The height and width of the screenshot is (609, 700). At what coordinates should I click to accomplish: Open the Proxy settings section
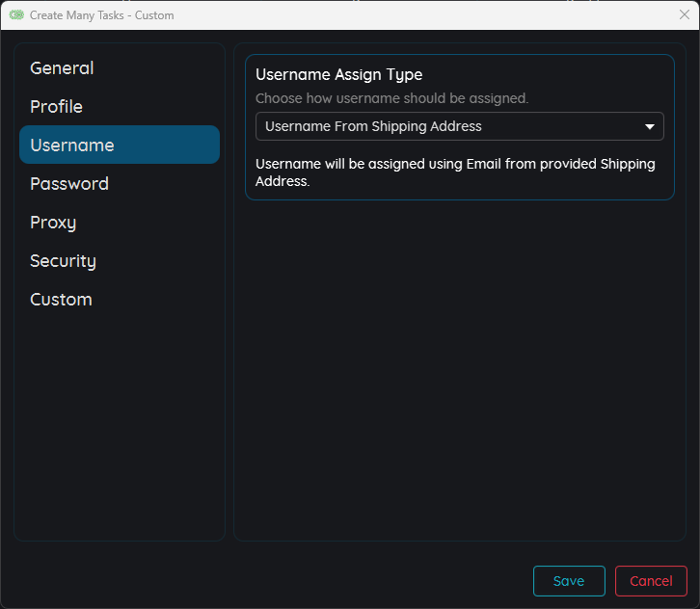tap(53, 223)
